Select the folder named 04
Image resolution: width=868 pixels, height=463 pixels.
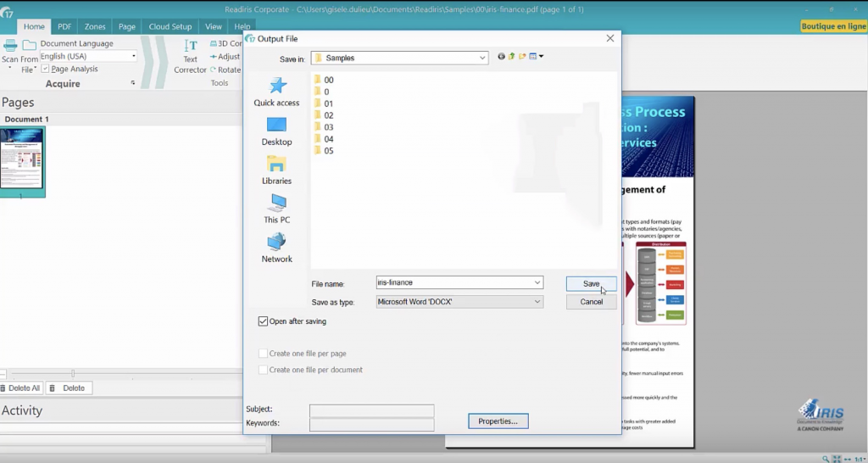pyautogui.click(x=323, y=139)
